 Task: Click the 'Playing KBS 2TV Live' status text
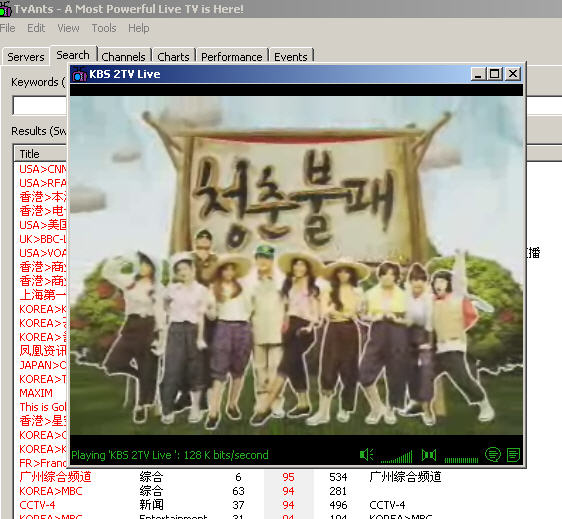coord(170,455)
